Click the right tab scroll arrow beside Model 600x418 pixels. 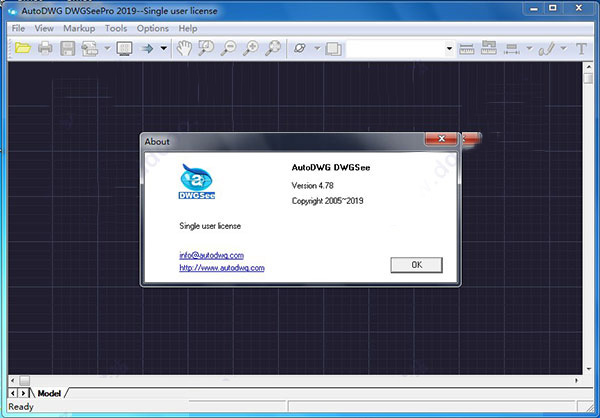[x=23, y=393]
